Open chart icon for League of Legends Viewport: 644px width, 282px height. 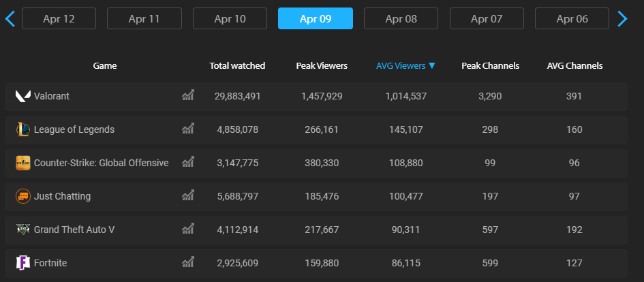click(x=188, y=129)
